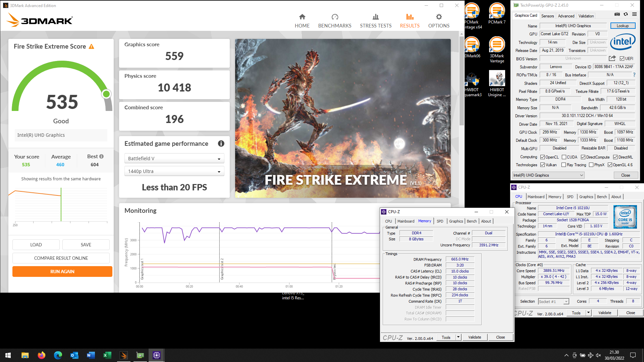Switch to the GPU-Z Validation tab

586,16
